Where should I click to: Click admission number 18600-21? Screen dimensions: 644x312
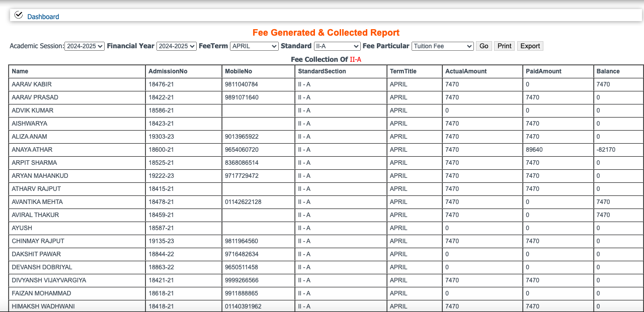161,150
